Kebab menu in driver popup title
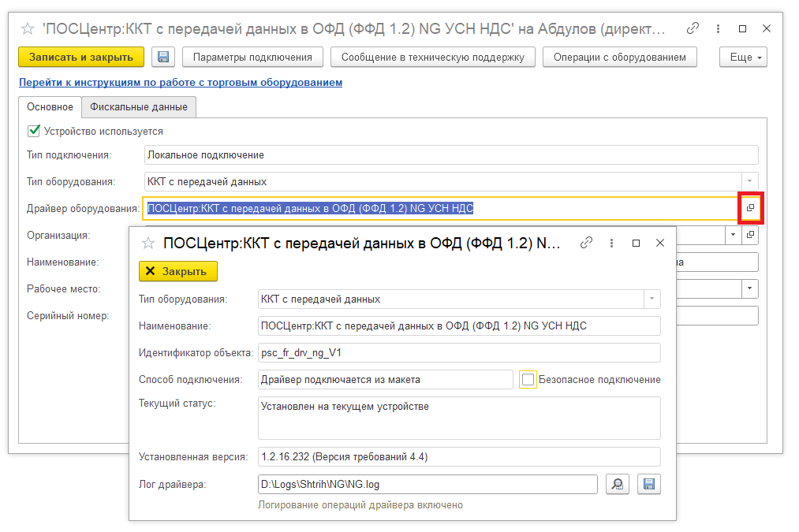 tap(611, 244)
